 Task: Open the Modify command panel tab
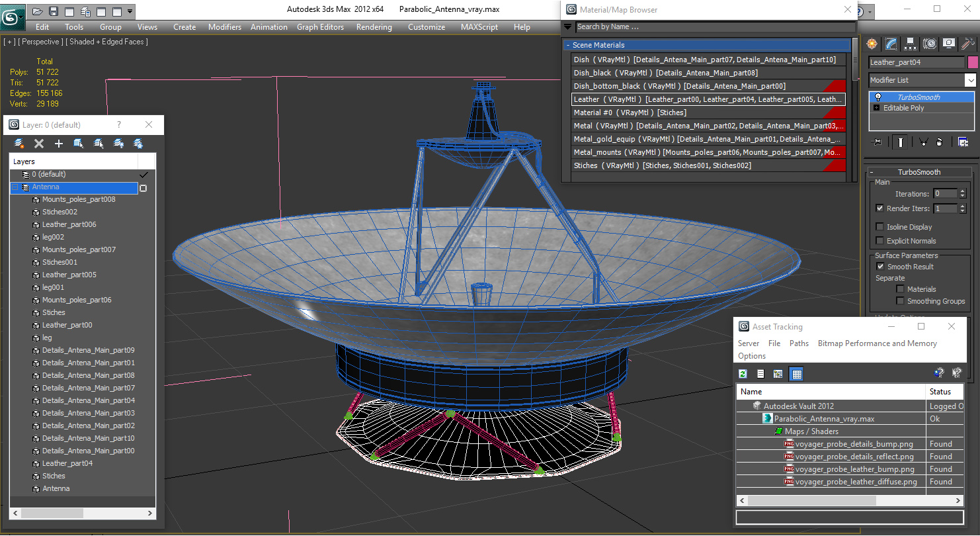[891, 44]
